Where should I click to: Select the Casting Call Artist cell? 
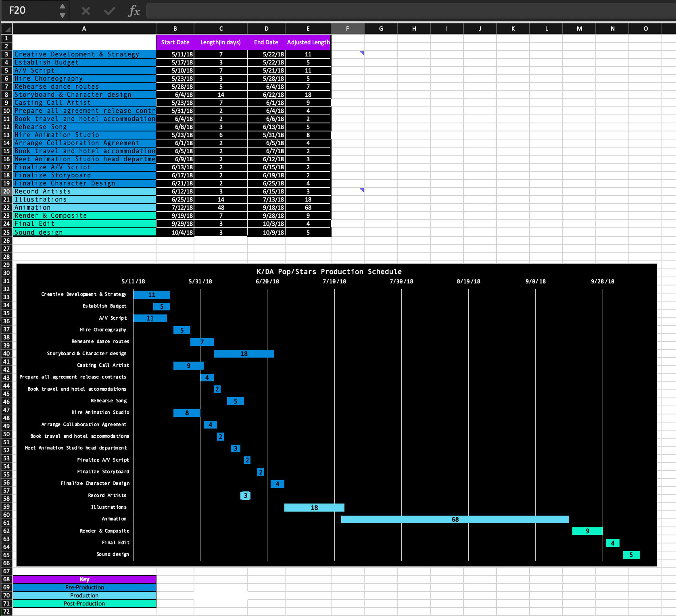[x=84, y=103]
